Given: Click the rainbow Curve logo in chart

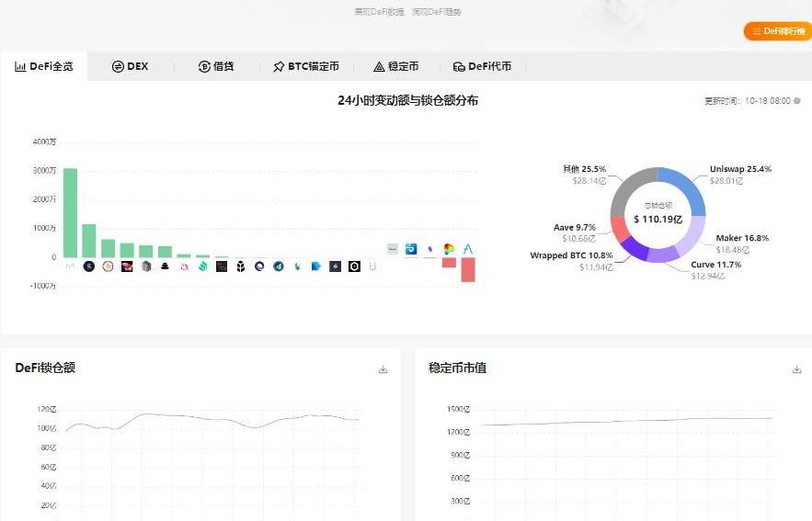Looking at the screenshot, I should [x=449, y=248].
